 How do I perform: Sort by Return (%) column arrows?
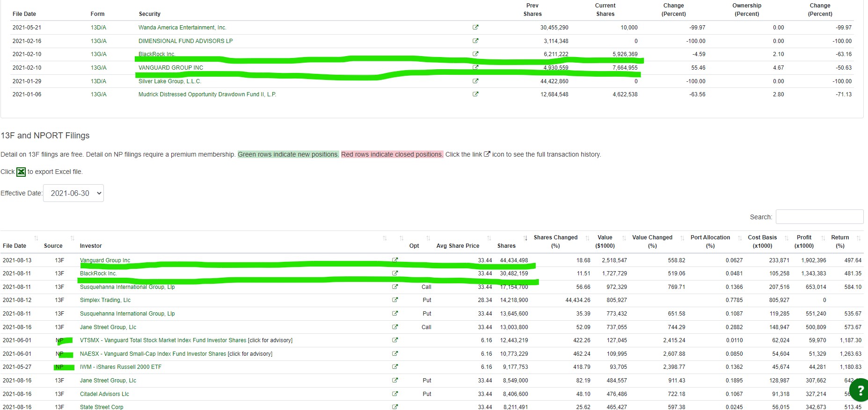pyautogui.click(x=859, y=238)
